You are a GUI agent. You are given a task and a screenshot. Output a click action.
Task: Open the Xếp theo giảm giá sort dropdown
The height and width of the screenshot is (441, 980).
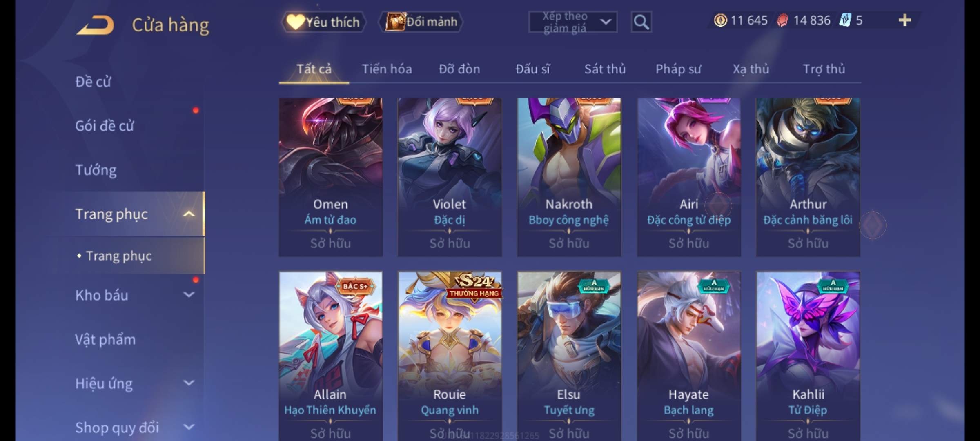click(x=573, y=22)
